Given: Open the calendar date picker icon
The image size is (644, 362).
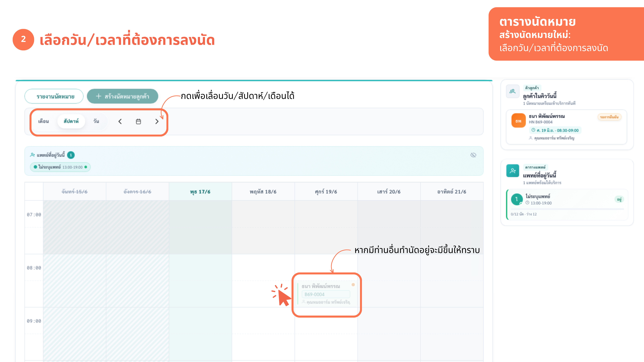Looking at the screenshot, I should 138,121.
